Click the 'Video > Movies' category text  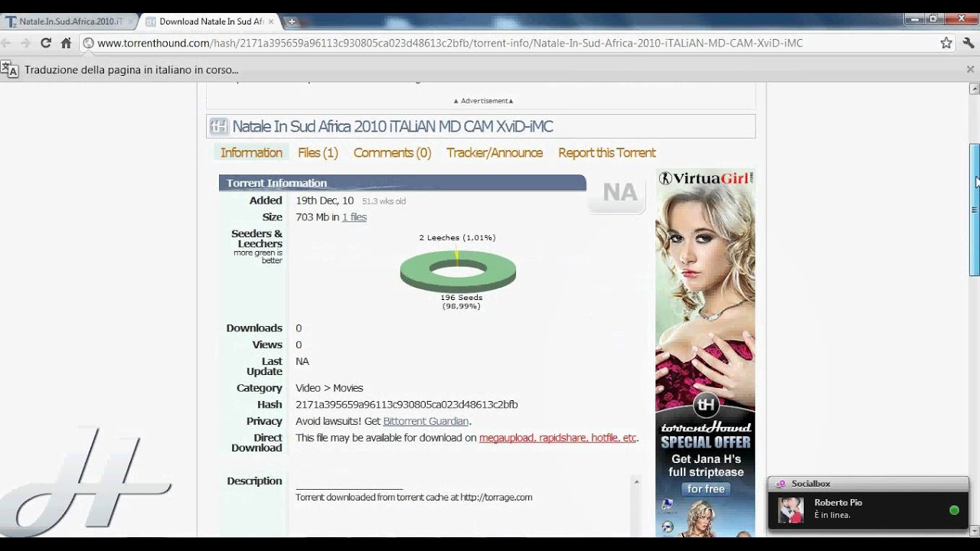(329, 388)
